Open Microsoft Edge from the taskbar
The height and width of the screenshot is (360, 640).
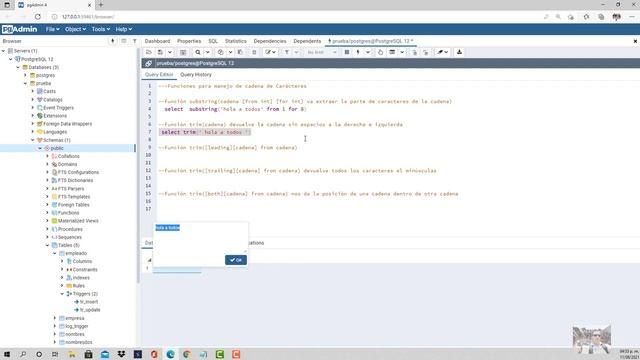tap(170, 354)
